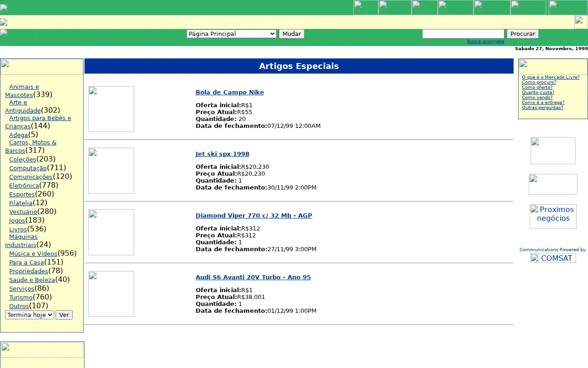Open the 'Quanto custa?' help link
The height and width of the screenshot is (368, 588).
538,92
